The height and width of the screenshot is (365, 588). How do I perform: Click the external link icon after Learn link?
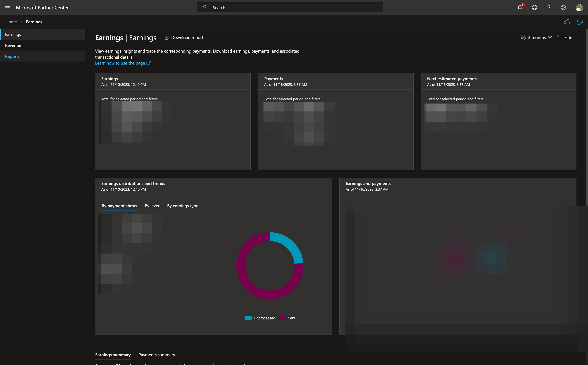click(148, 63)
